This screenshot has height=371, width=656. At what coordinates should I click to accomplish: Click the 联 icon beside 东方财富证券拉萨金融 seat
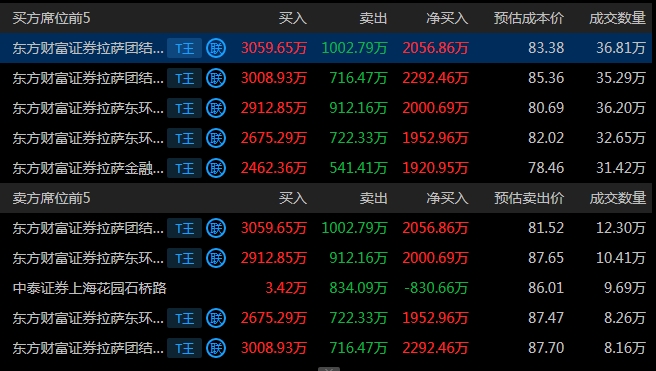point(216,168)
